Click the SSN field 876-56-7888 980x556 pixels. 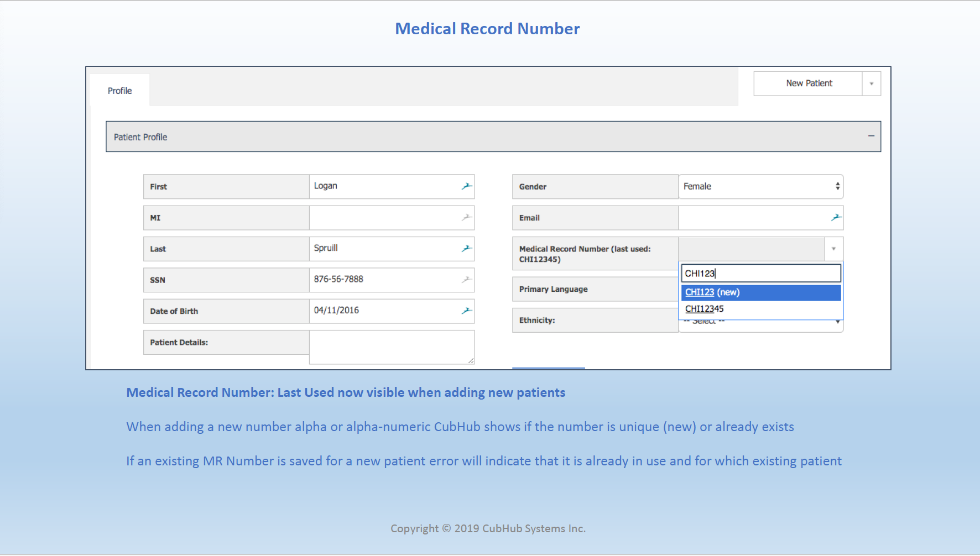click(x=392, y=280)
